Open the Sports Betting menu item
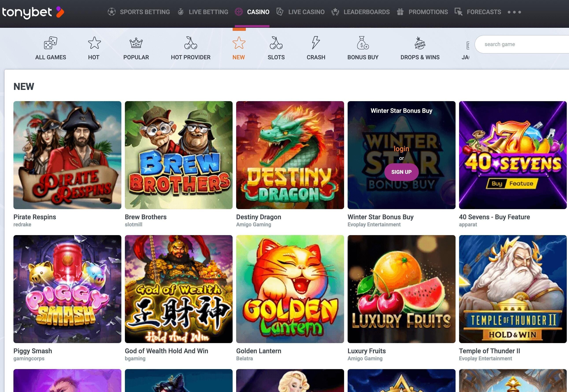 [145, 12]
